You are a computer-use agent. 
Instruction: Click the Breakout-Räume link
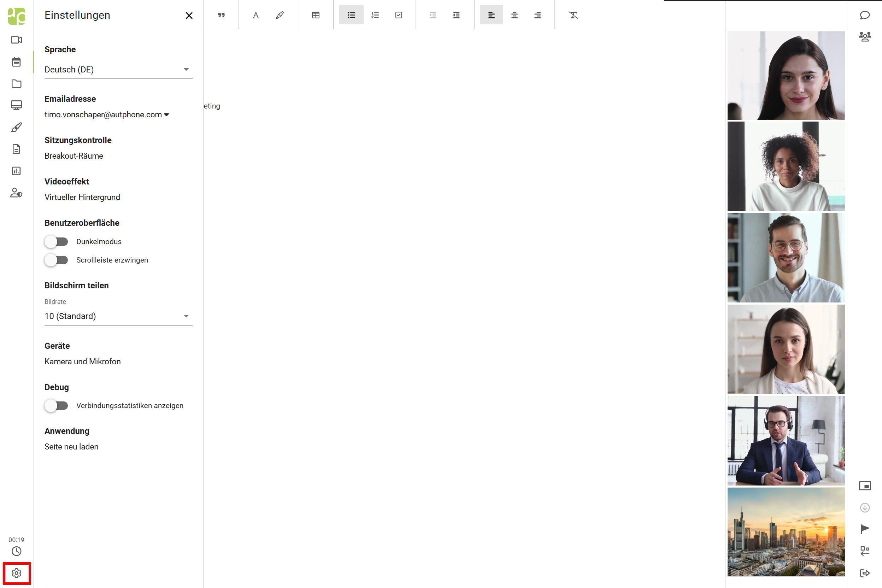click(74, 156)
